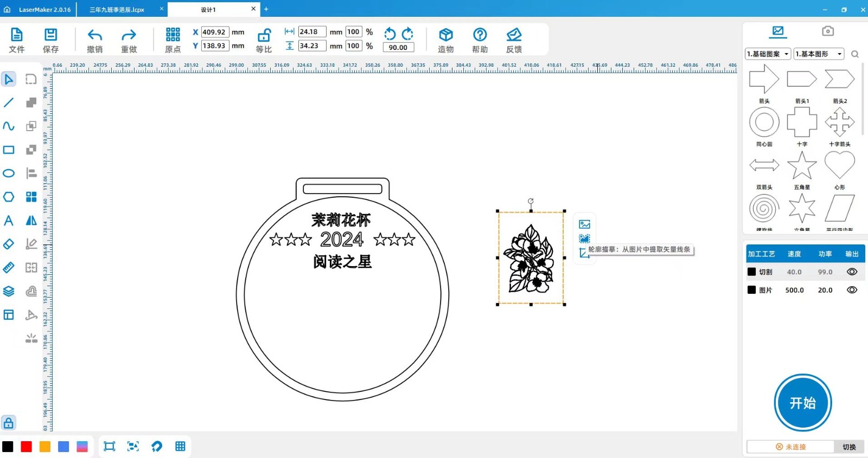
Task: Pick the orange color swatch
Action: (45, 447)
